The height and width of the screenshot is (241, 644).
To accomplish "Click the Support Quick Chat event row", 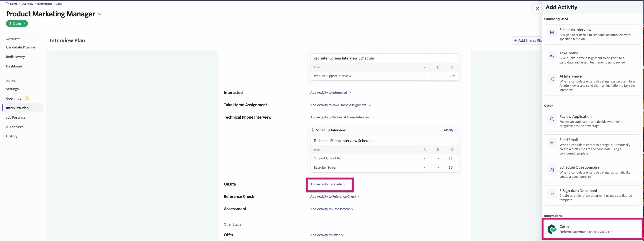I will (x=385, y=158).
